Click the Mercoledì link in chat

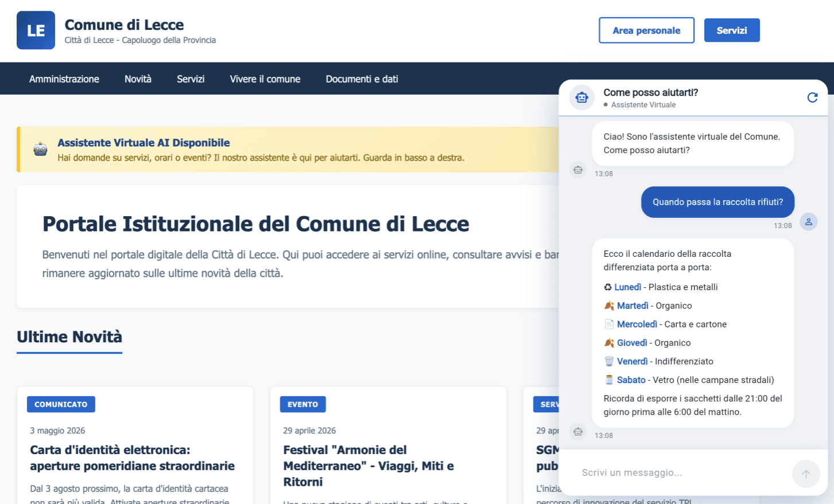tap(637, 325)
